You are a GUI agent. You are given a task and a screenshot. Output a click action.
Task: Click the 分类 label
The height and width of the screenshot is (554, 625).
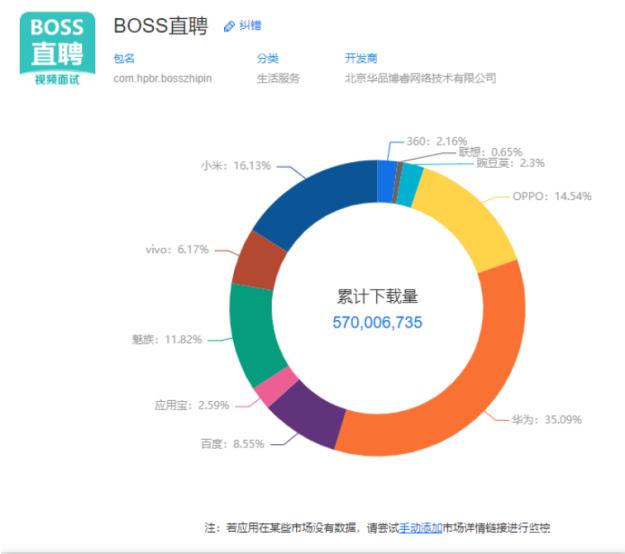267,59
